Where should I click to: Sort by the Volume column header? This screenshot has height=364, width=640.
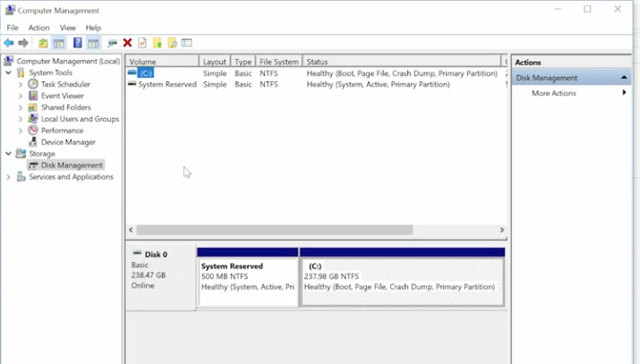tap(162, 62)
